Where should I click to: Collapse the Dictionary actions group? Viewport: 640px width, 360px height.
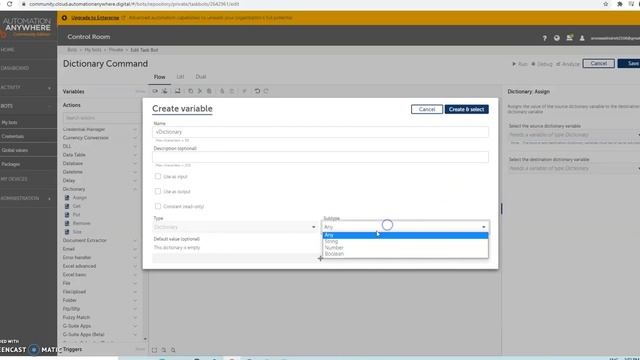coord(135,189)
